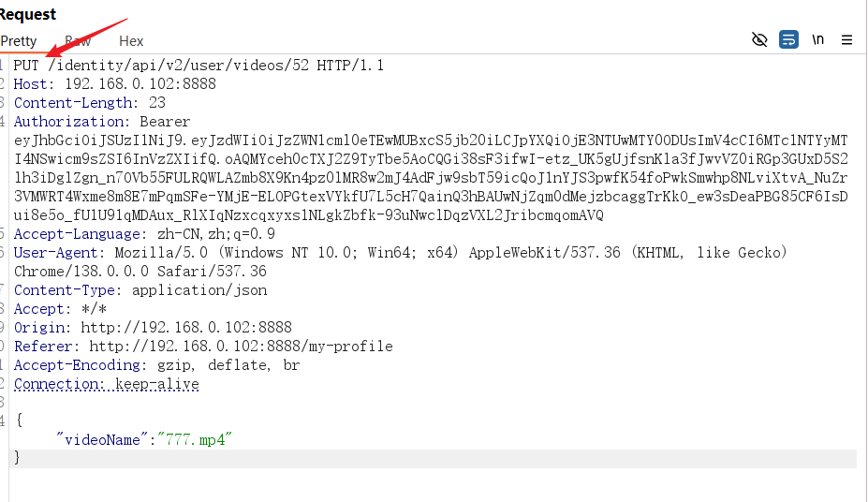Click the PUT method in request line
Image resolution: width=868 pixels, height=502 pixels.
click(26, 66)
